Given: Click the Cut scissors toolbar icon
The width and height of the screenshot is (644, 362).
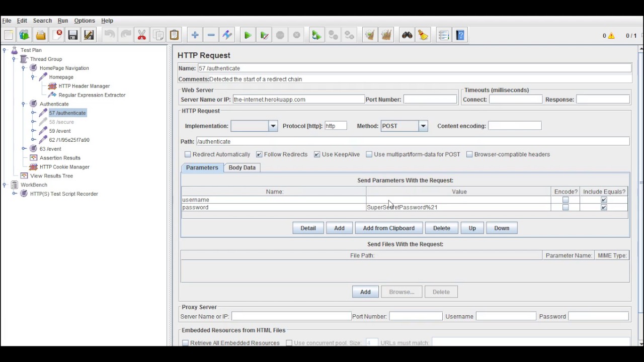Looking at the screenshot, I should (x=142, y=35).
